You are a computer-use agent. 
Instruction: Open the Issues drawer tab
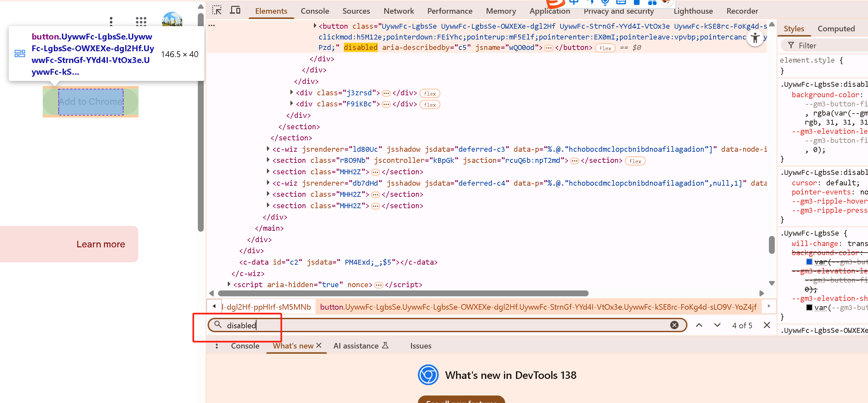tap(420, 346)
